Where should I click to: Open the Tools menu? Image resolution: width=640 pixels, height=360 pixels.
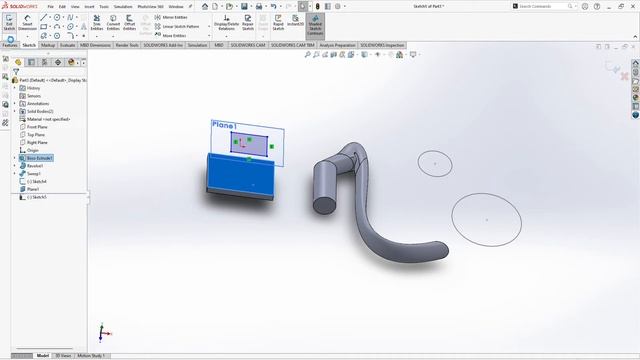click(x=104, y=7)
